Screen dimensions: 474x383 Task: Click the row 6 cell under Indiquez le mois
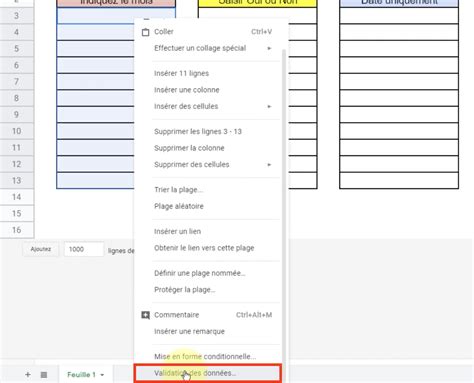click(x=95, y=65)
